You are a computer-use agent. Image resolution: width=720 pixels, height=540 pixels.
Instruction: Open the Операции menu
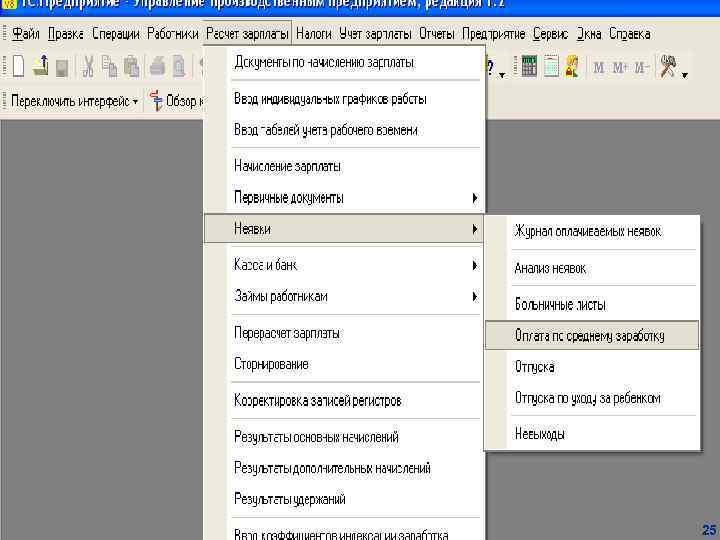116,34
